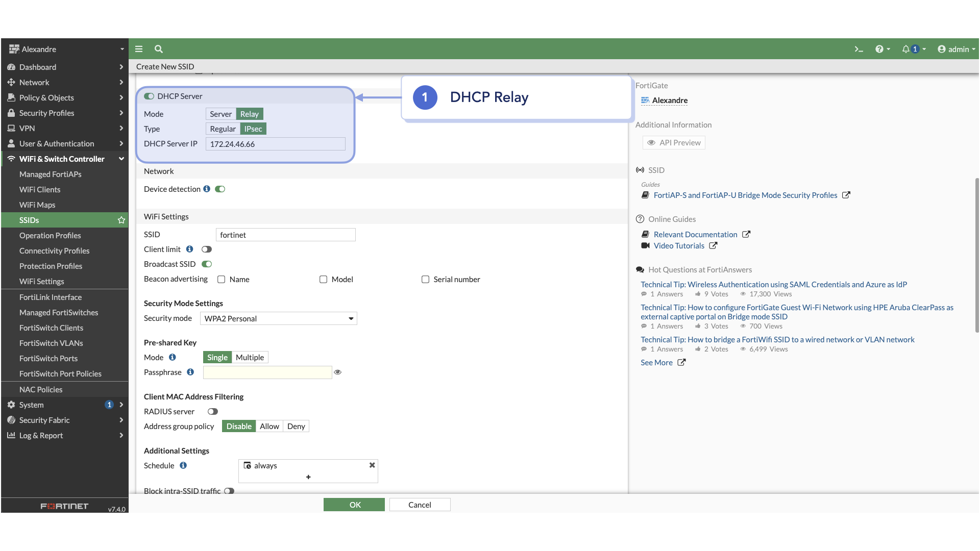980x551 pixels.
Task: Open Managed FortiAPs menu item
Action: (51, 174)
